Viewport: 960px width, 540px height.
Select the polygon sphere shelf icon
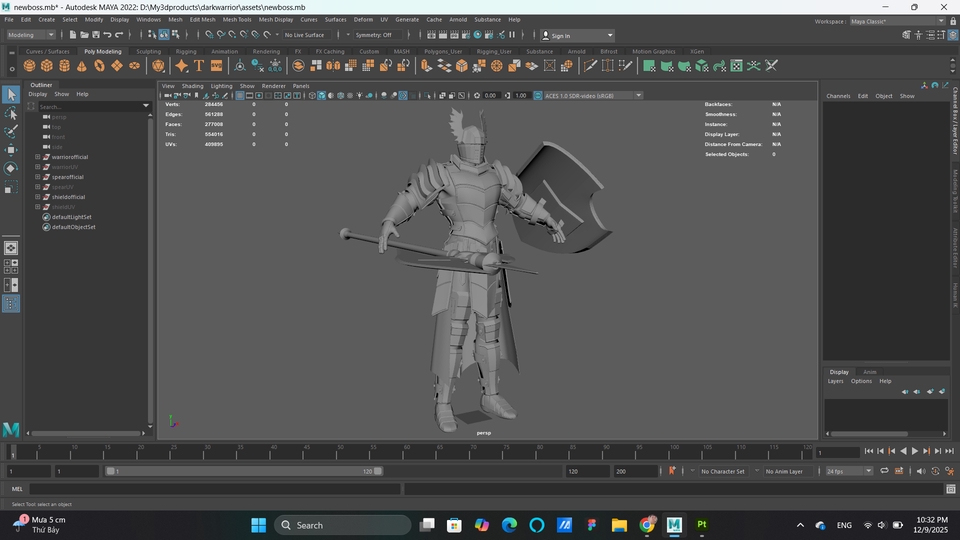coord(30,66)
